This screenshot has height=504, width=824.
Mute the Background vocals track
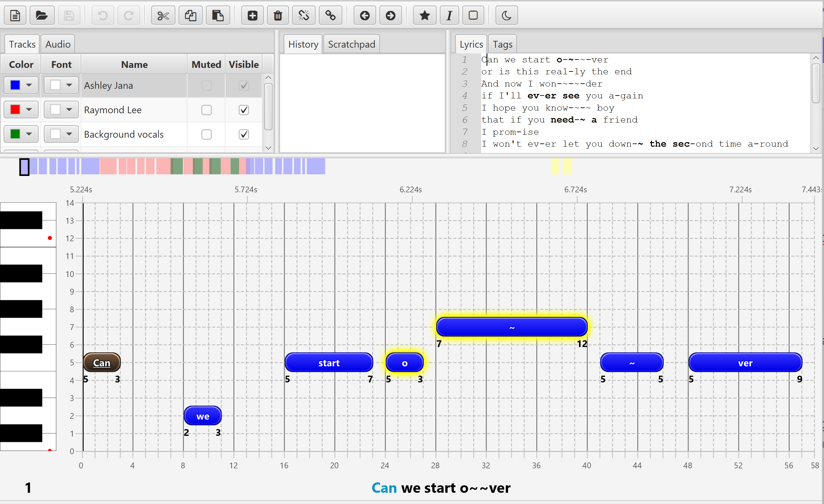pos(206,134)
